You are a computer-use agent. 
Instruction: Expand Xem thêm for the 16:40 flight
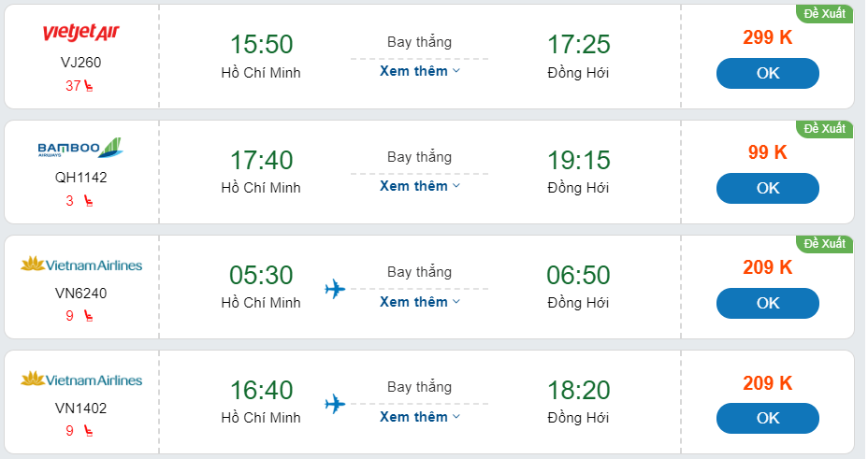(420, 417)
